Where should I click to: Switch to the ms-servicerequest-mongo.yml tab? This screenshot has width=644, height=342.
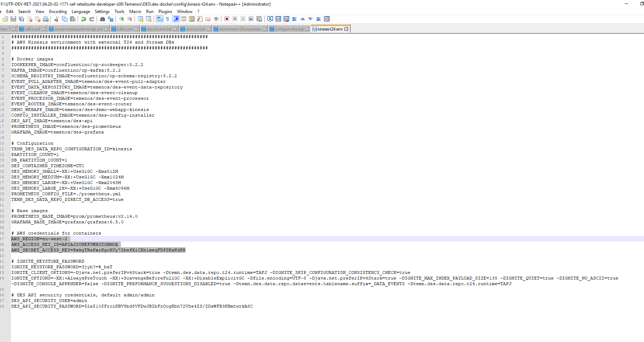(x=78, y=29)
